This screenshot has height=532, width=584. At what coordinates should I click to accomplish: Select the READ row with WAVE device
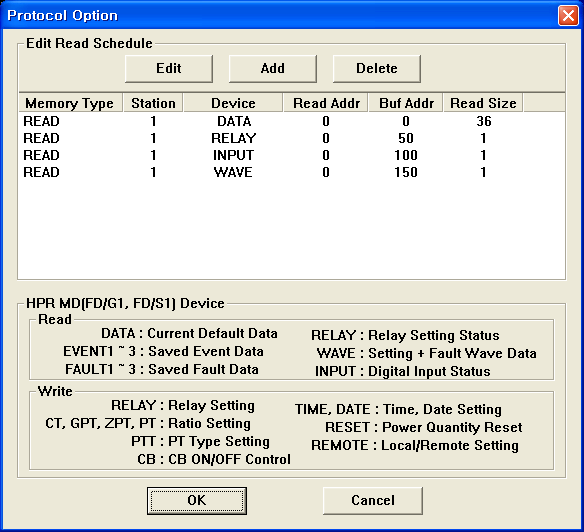(291, 172)
